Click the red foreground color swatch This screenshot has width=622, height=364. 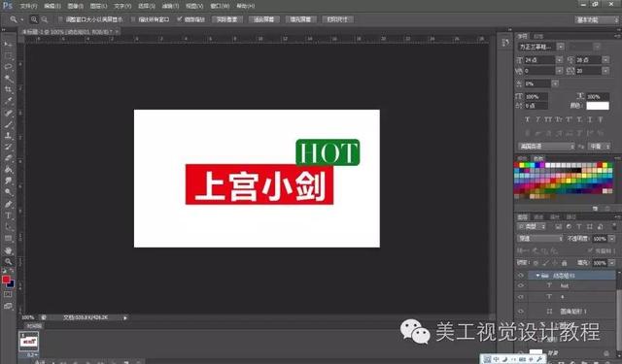pos(6,280)
